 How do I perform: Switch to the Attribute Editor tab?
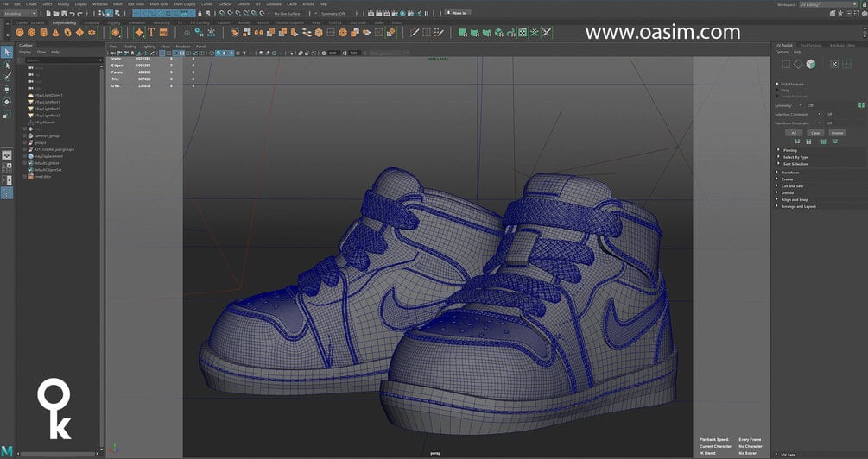[x=842, y=46]
